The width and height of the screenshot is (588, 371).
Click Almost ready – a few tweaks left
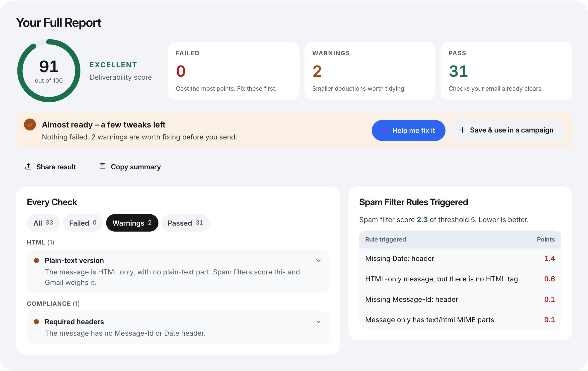[104, 124]
